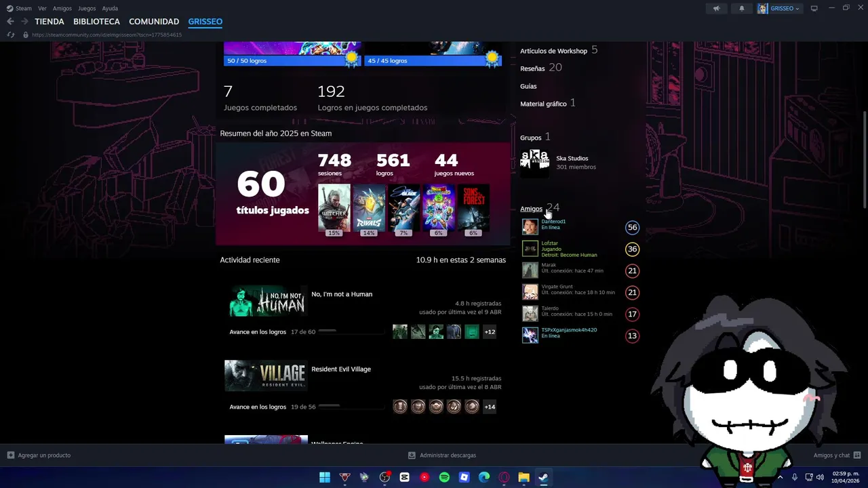Open the announcements megaphone icon

(716, 8)
